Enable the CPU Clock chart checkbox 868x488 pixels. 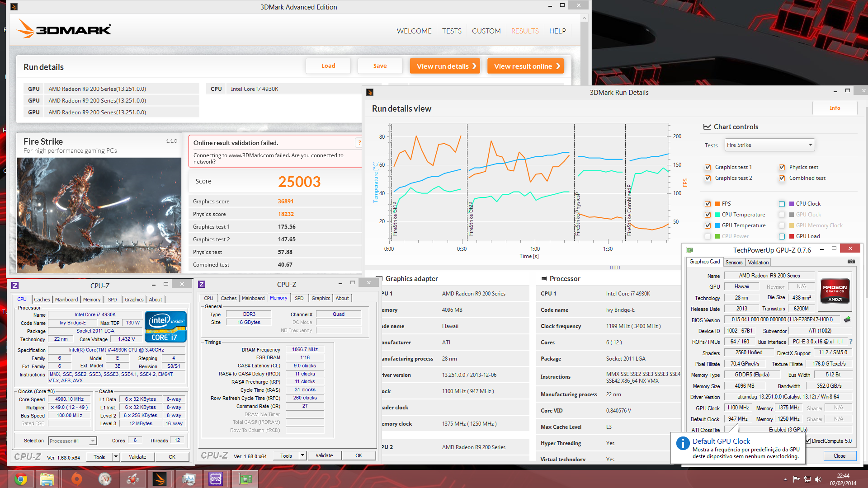pyautogui.click(x=782, y=204)
